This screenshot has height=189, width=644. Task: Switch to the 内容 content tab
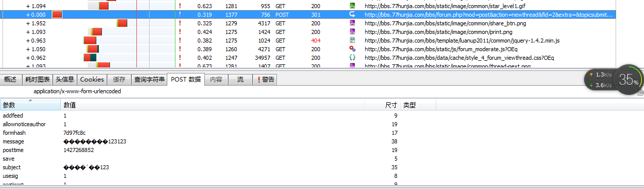(x=216, y=80)
